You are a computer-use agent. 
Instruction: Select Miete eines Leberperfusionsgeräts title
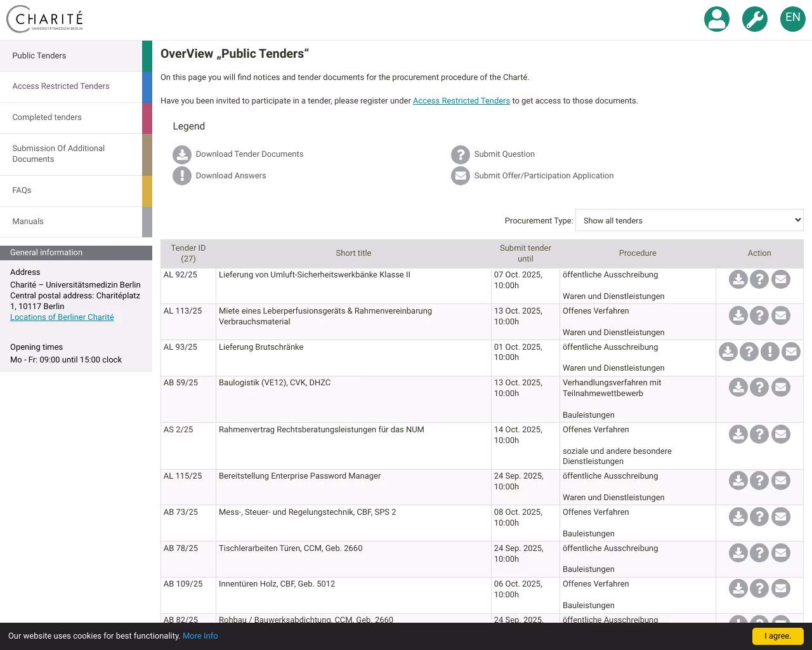325,316
